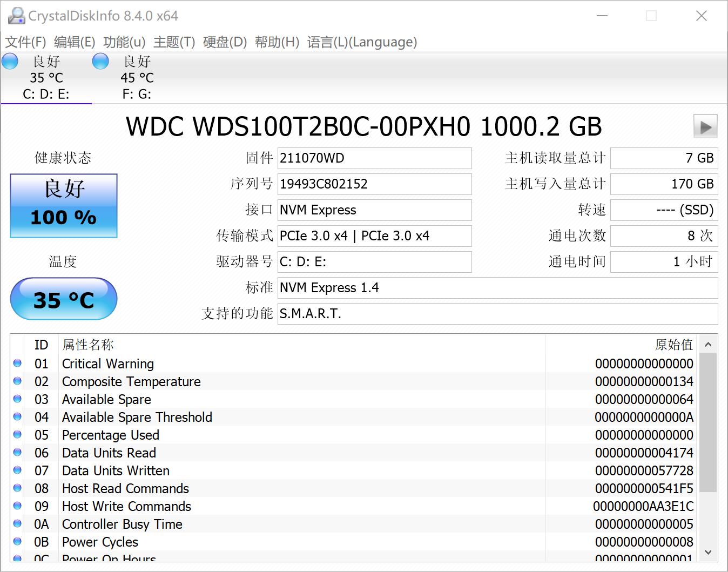Click the indicator next to Power Cycles
Image resolution: width=728 pixels, height=572 pixels.
point(17,542)
